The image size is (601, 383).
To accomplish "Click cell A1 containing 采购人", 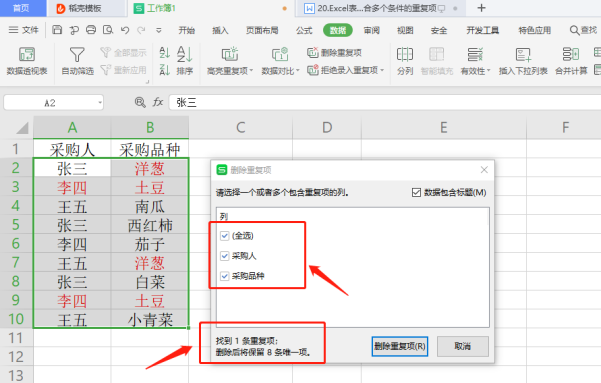I will coord(72,149).
